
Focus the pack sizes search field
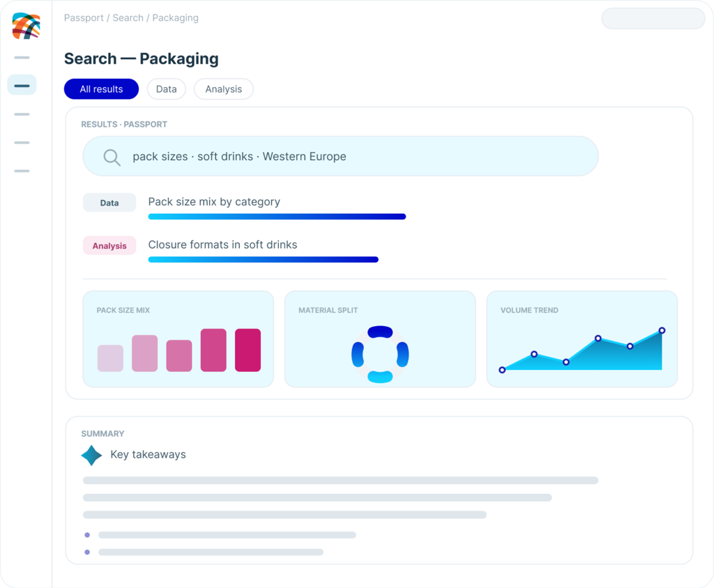coord(340,156)
